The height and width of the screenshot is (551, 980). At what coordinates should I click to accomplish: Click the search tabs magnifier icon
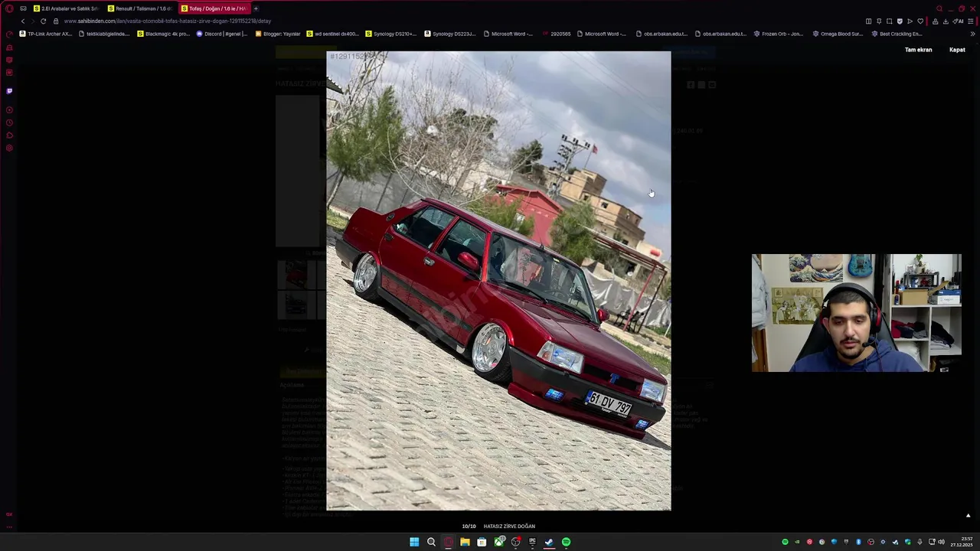[939, 8]
